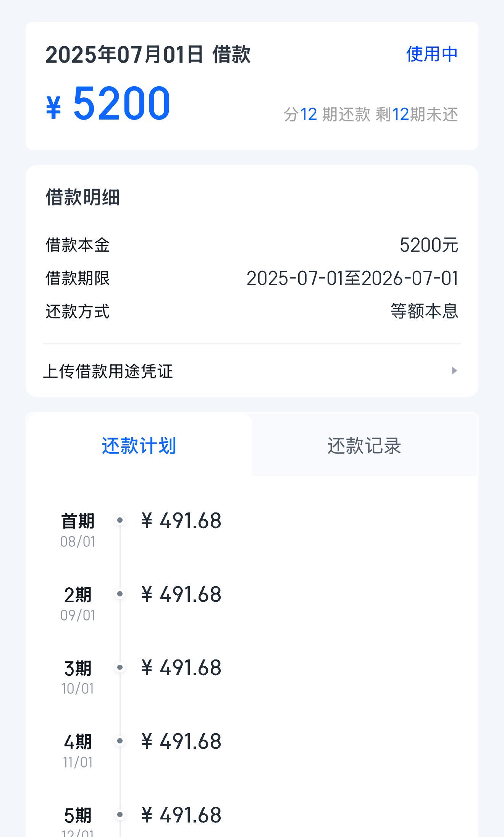
Task: Click the 4期 timeline dot
Action: click(120, 741)
